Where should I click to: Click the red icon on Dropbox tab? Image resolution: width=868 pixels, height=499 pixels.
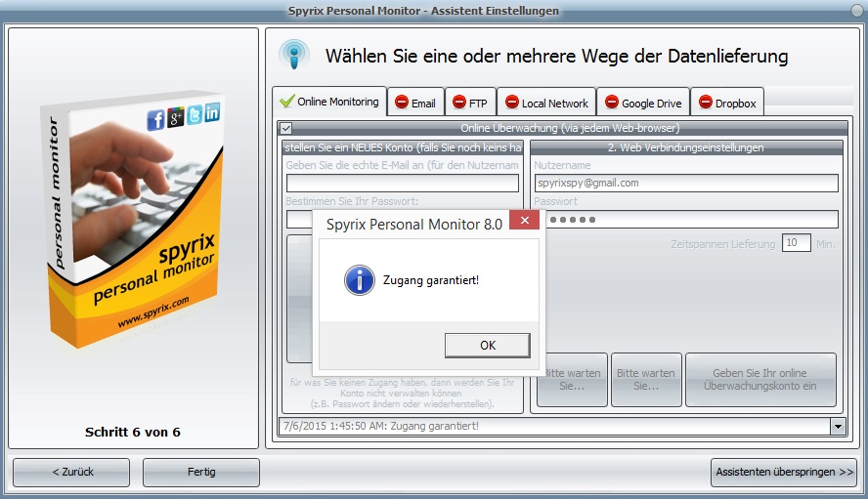706,103
